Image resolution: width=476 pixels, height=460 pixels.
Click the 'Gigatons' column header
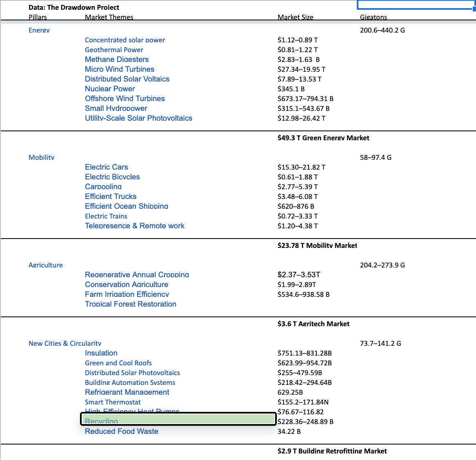374,17
